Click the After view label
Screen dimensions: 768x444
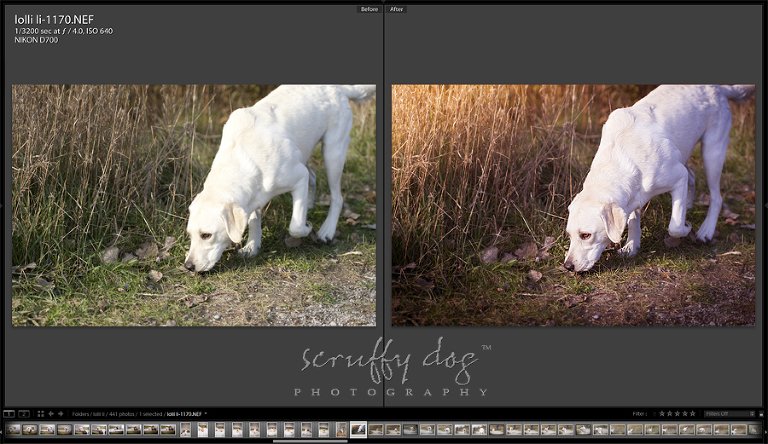coord(397,9)
